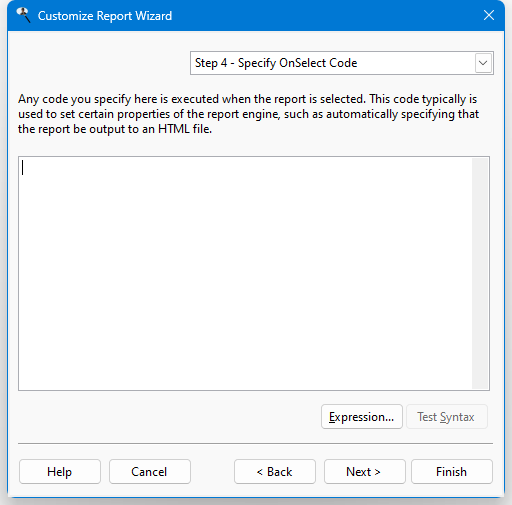The height and width of the screenshot is (505, 512).
Task: Advance to the next step with Next >
Action: point(365,472)
